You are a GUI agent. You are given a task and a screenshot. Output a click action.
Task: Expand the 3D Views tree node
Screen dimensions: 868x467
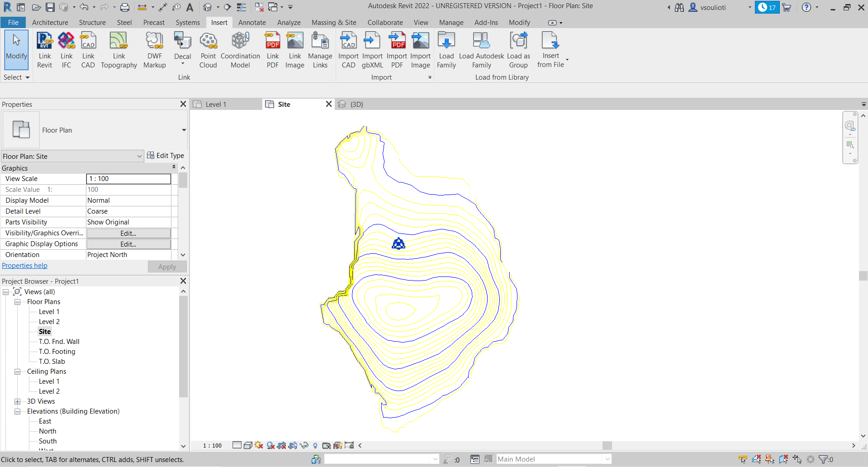click(x=17, y=401)
